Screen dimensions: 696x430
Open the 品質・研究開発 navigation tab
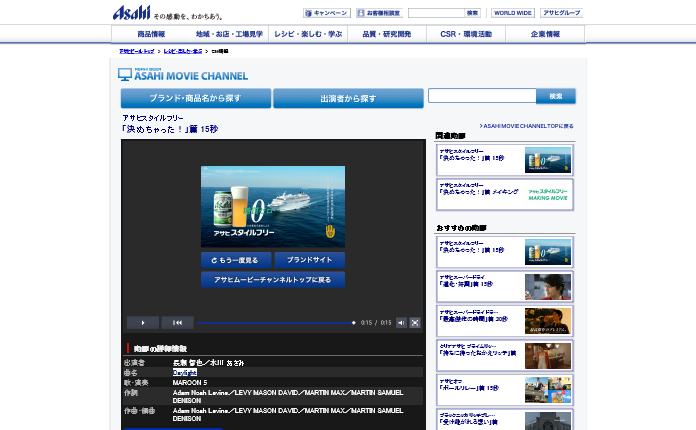tap(387, 34)
